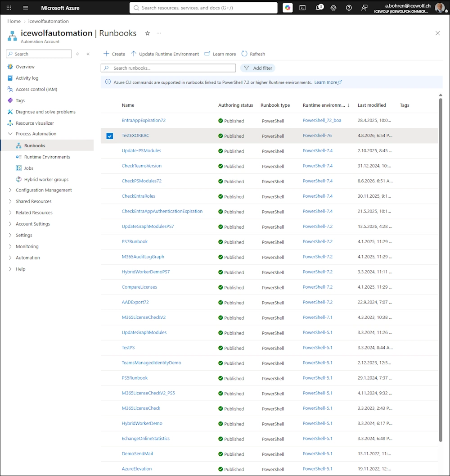
Task: Open PowerShell-76 runtime link for TestEXORBAC
Action: tap(317, 136)
